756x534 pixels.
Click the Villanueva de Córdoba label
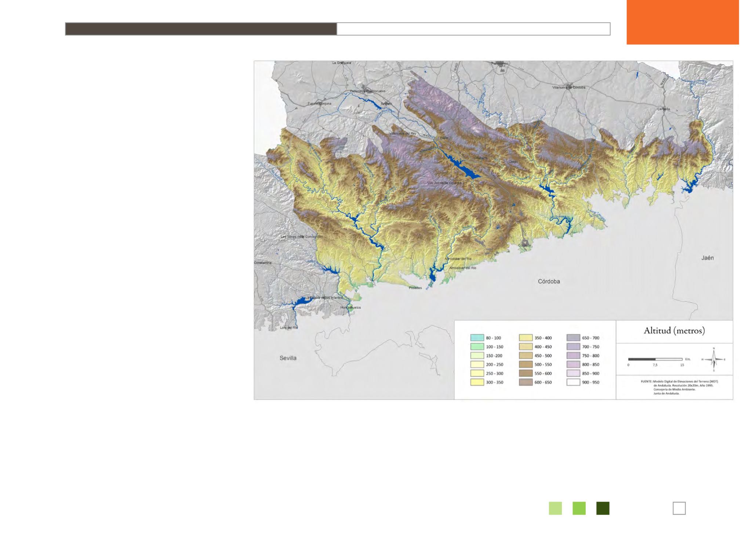click(x=569, y=88)
